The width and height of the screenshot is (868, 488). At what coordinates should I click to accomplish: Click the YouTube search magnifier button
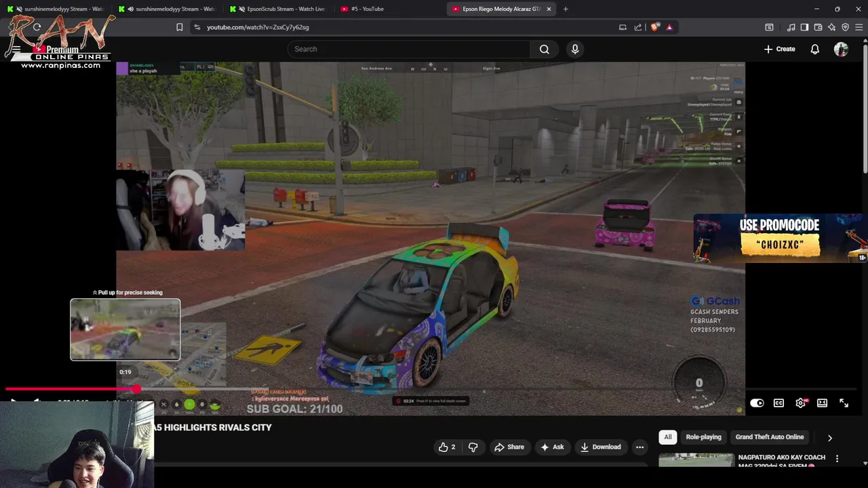pyautogui.click(x=544, y=49)
